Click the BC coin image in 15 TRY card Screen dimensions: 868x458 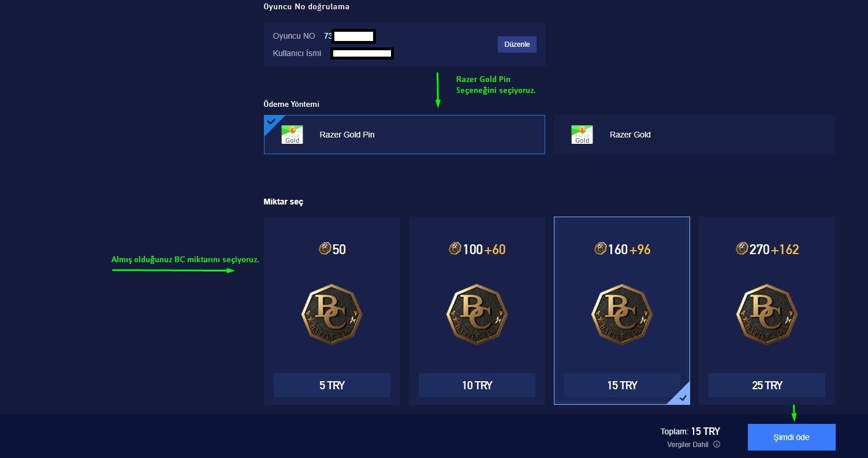coord(622,314)
